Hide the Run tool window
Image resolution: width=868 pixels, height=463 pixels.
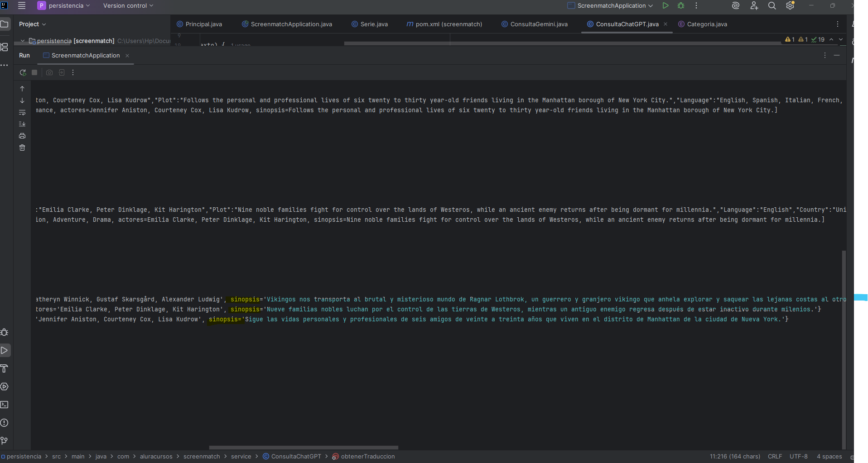[837, 56]
